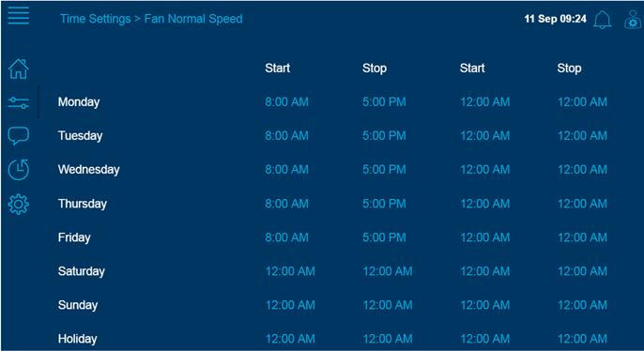
Task: Open the hamburger menu
Action: coord(19,16)
